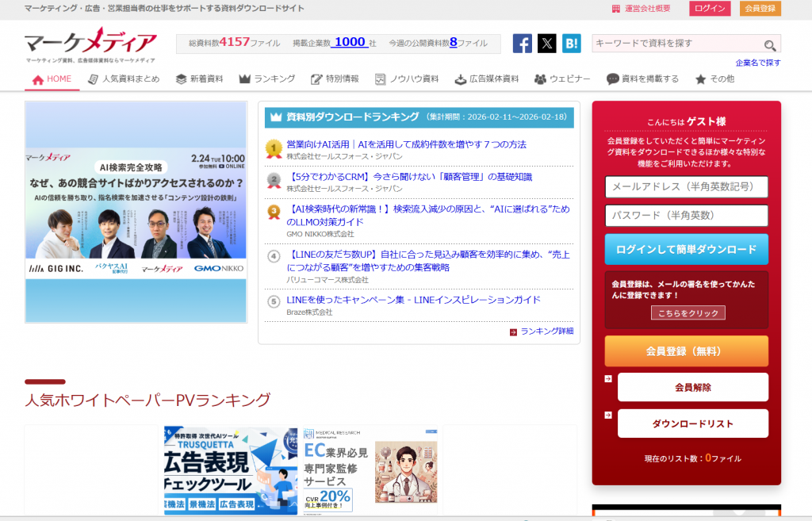Image resolution: width=812 pixels, height=521 pixels.
Task: Click the 会員登録(無料) orange button
Action: coord(686,351)
